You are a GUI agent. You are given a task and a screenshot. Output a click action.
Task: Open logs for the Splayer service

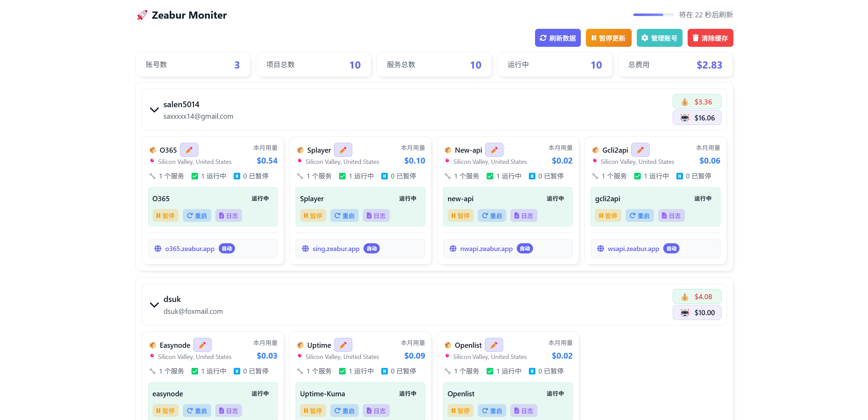coord(376,216)
